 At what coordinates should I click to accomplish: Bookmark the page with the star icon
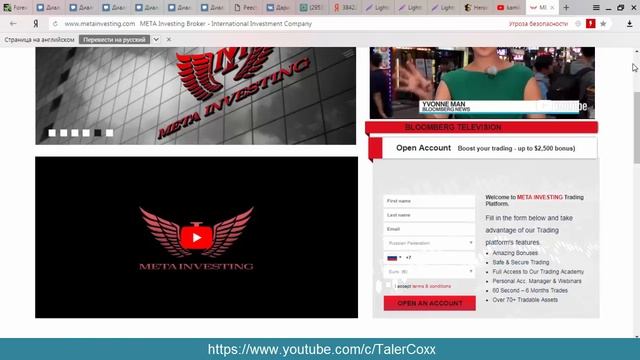[603, 24]
